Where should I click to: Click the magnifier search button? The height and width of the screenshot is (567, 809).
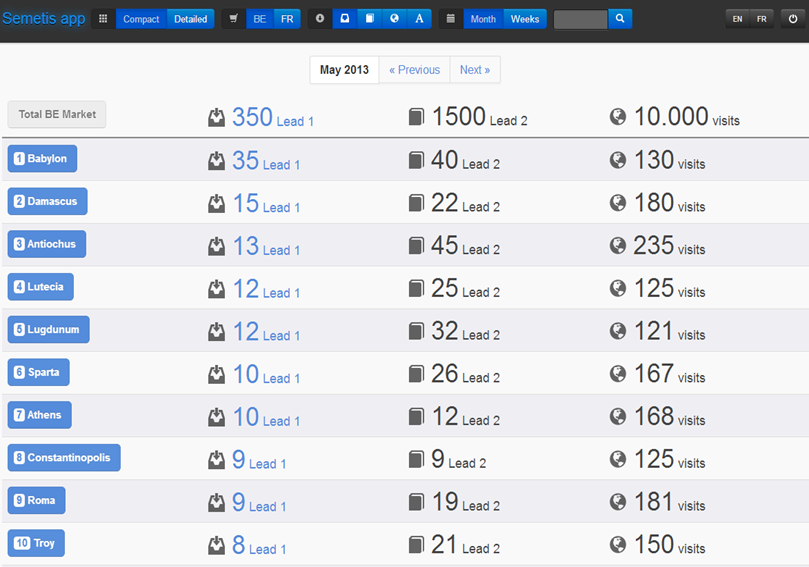(620, 19)
